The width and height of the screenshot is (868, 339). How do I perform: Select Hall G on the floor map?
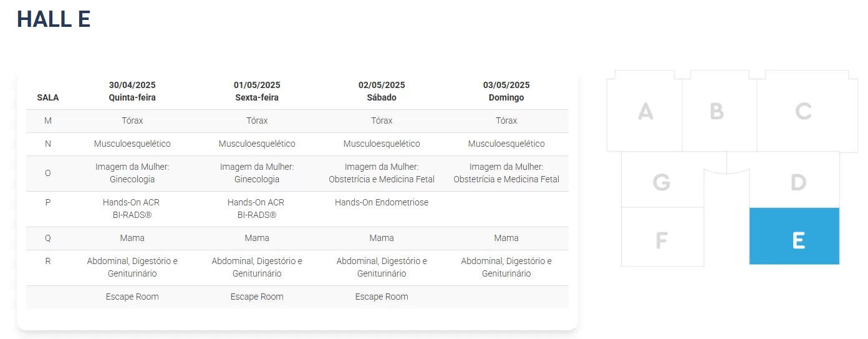pos(661,184)
